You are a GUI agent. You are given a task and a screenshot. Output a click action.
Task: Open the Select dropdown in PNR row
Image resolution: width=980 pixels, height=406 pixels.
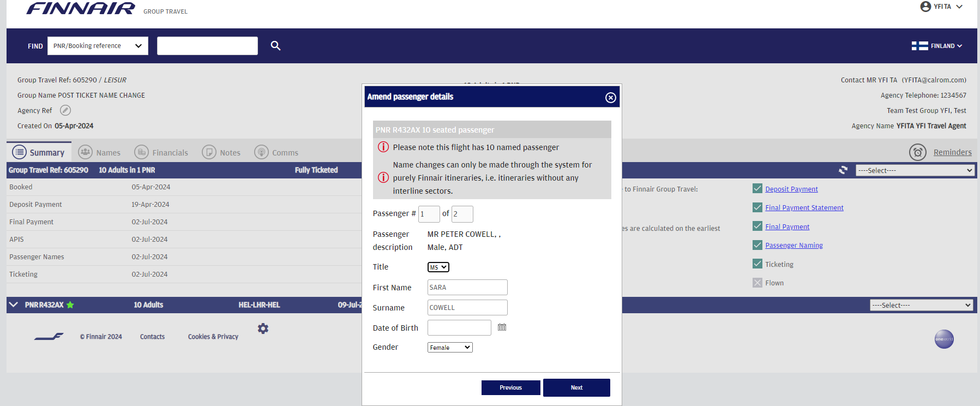(922, 305)
